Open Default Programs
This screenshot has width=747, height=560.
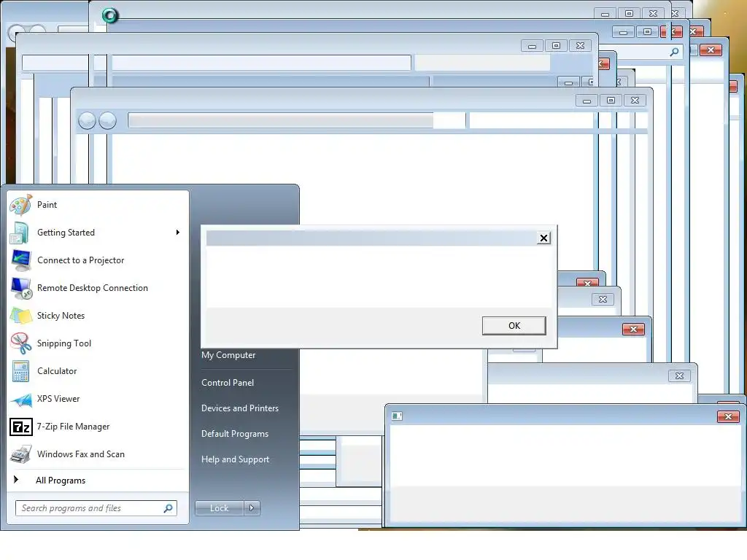(x=235, y=434)
